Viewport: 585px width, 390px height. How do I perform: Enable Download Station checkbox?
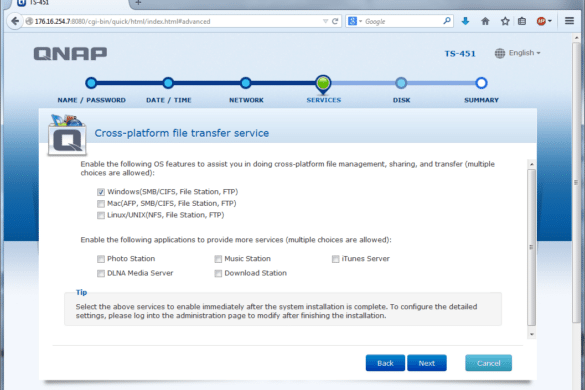[x=218, y=274]
